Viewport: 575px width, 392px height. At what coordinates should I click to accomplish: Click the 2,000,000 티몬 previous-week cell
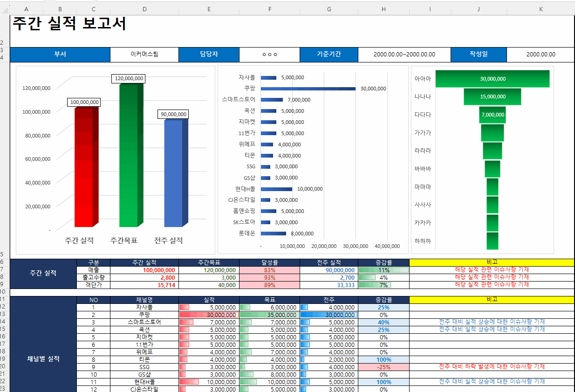[x=329, y=359]
